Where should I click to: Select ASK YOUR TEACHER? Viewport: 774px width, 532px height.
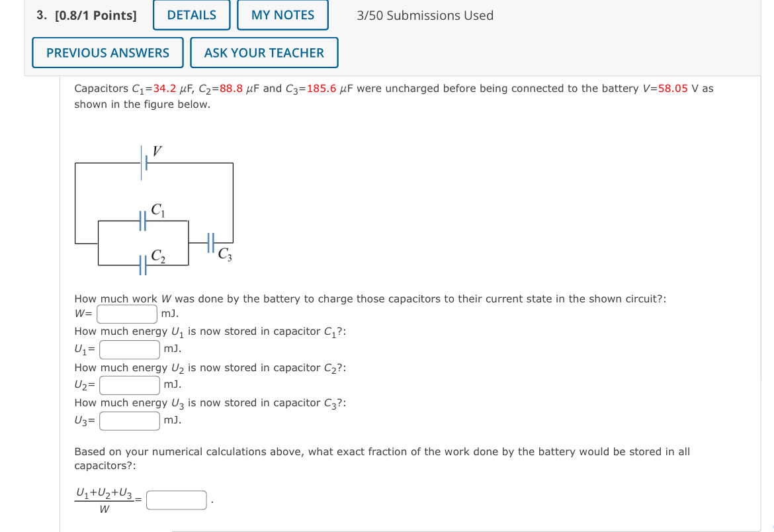pyautogui.click(x=264, y=52)
